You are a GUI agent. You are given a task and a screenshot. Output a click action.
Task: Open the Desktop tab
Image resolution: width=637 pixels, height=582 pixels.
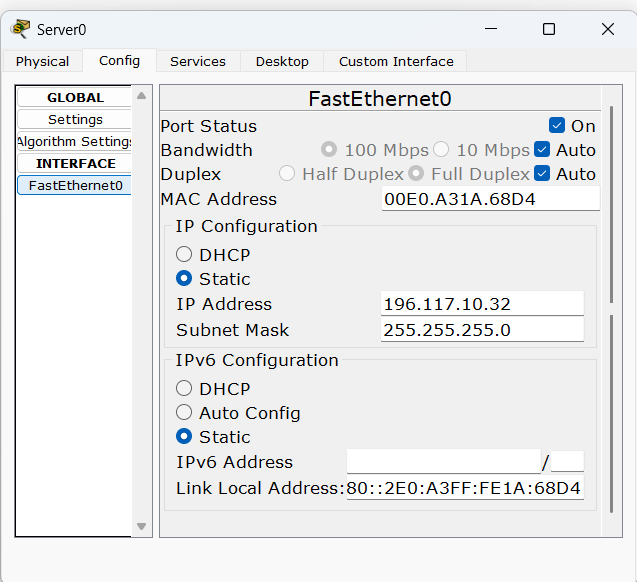[x=282, y=62]
